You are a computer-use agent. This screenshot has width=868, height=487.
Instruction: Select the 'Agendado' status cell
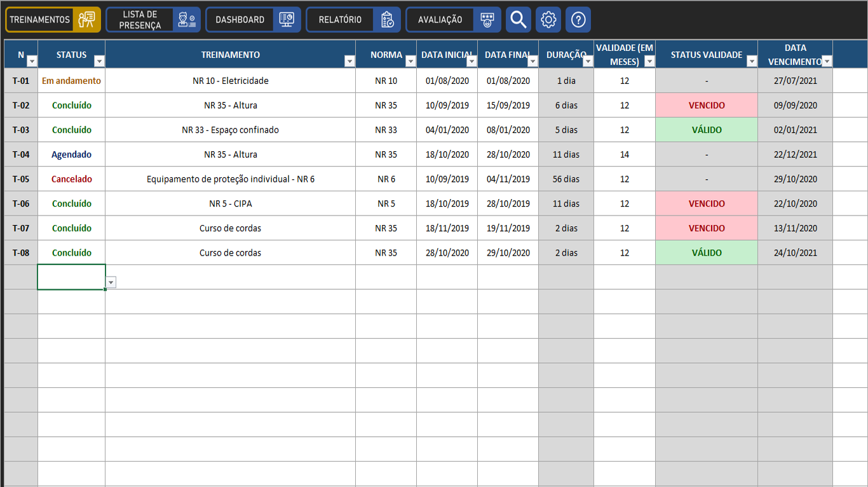72,154
